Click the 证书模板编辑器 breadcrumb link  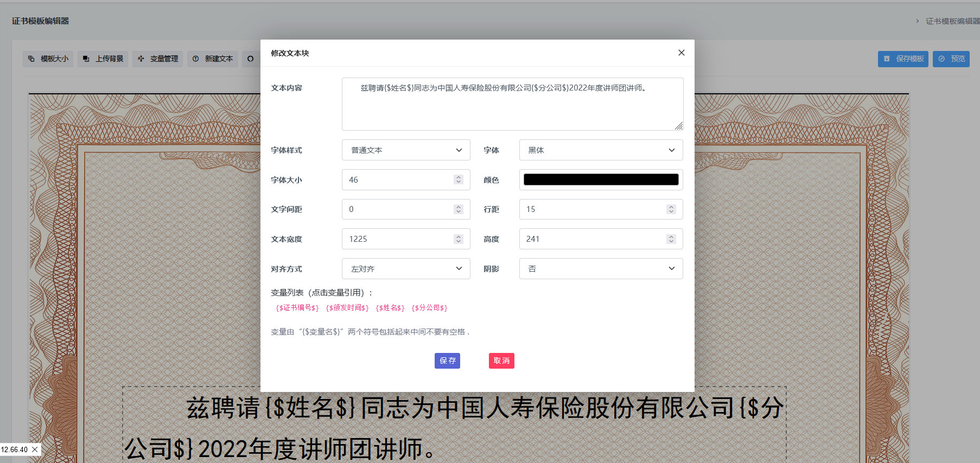coord(952,21)
